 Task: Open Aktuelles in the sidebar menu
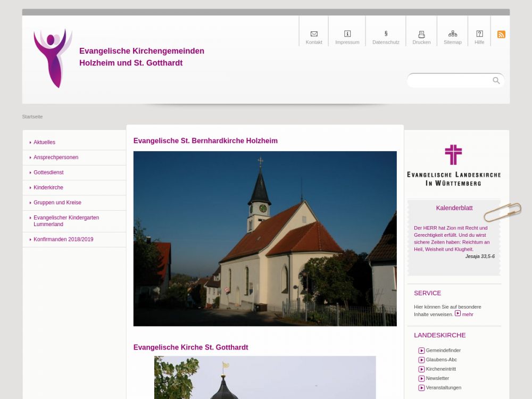point(44,143)
